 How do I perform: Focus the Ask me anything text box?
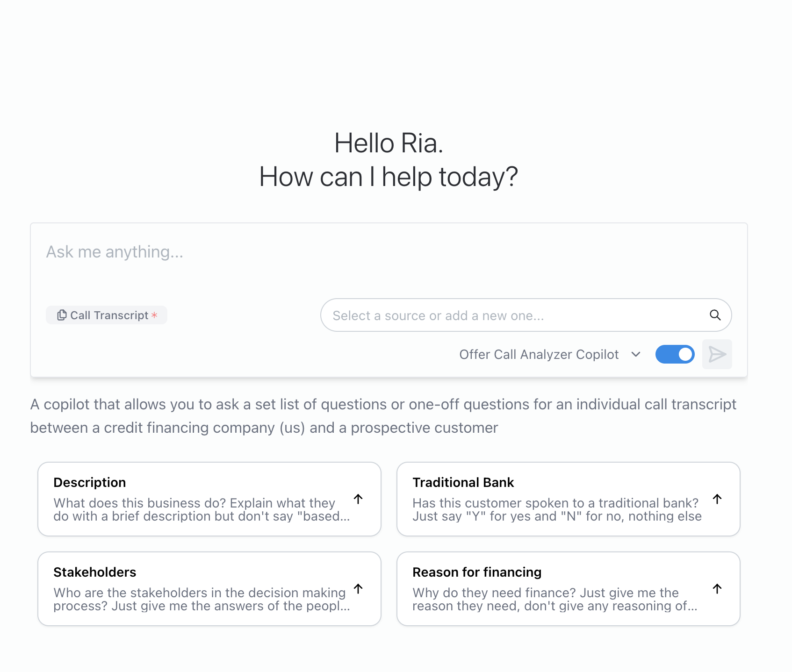[388, 262]
